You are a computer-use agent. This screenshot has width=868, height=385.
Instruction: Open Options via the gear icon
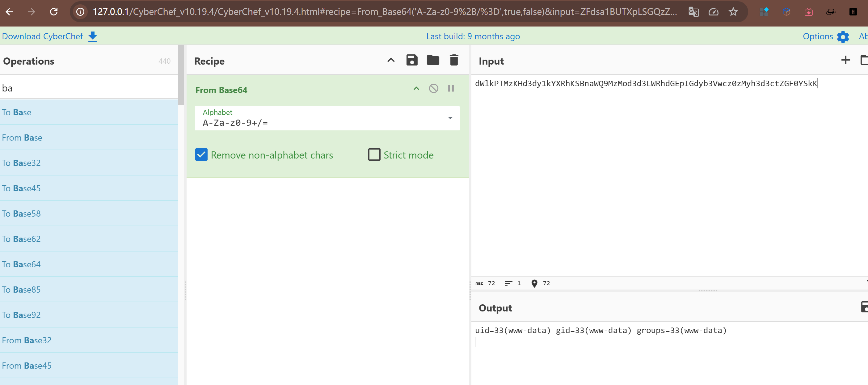843,37
